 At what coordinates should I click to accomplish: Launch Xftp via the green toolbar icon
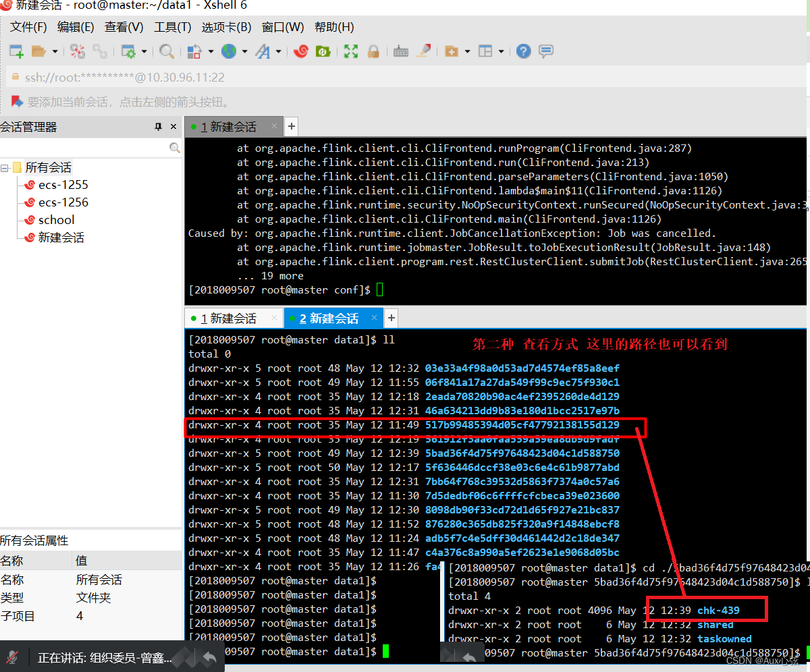[323, 51]
